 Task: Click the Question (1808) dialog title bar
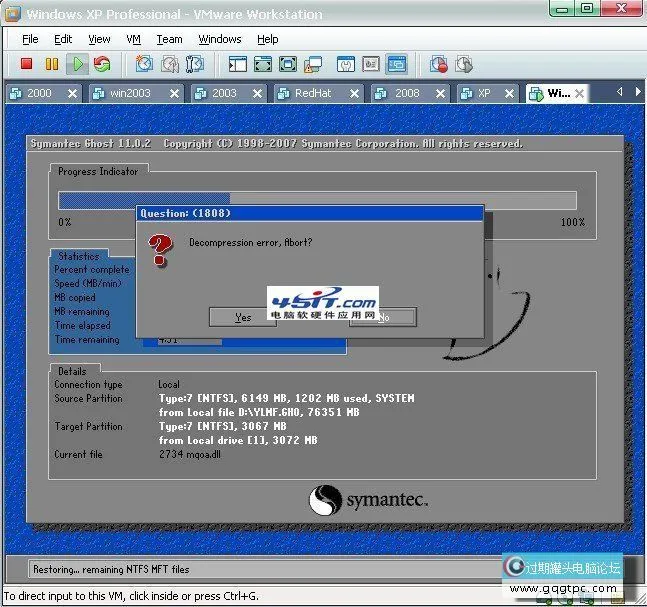pos(309,213)
